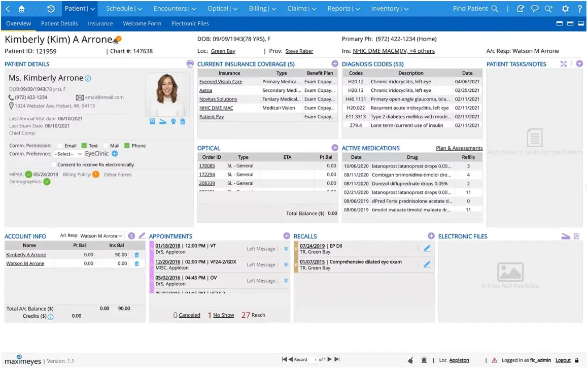
Task: Toggle consent to receive Rx electronically
Action: click(x=54, y=163)
